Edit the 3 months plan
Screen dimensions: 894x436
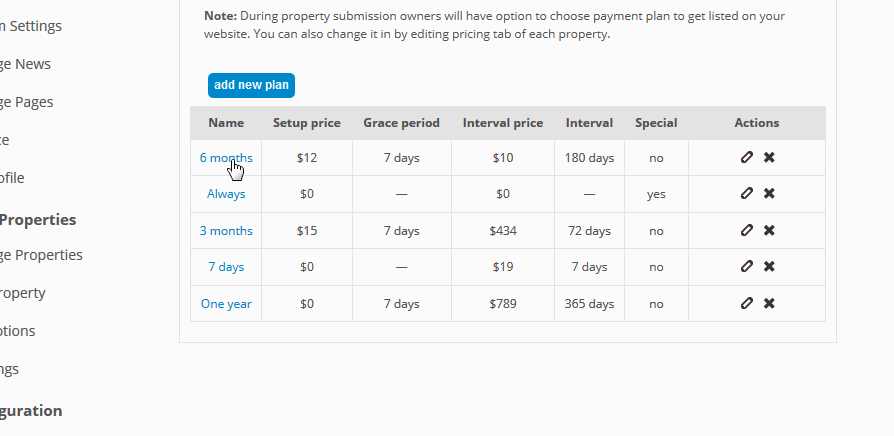coord(746,230)
